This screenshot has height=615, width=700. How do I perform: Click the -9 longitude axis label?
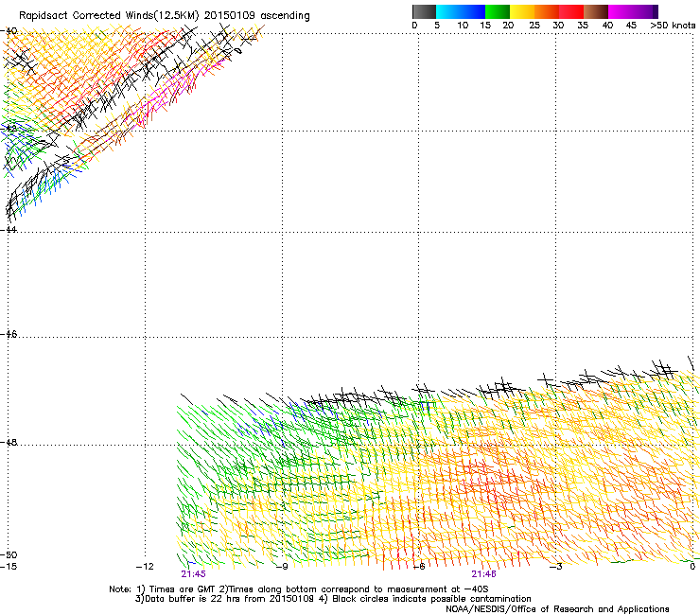pyautogui.click(x=282, y=567)
